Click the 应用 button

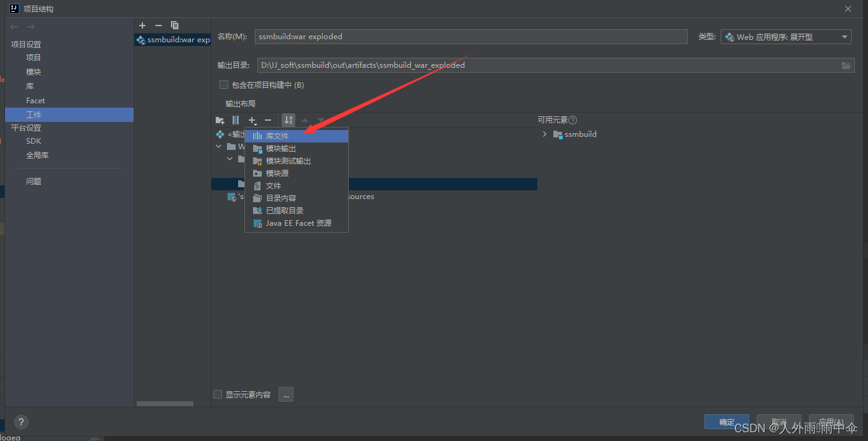click(x=831, y=422)
